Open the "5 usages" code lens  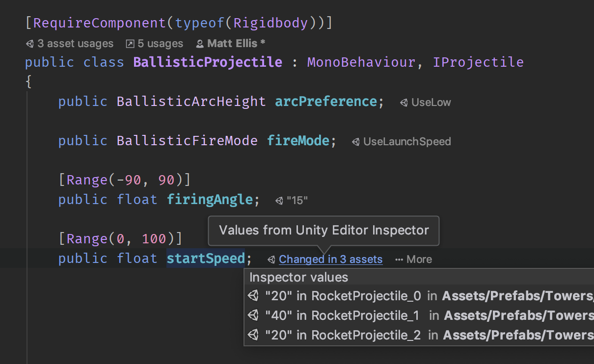(160, 44)
